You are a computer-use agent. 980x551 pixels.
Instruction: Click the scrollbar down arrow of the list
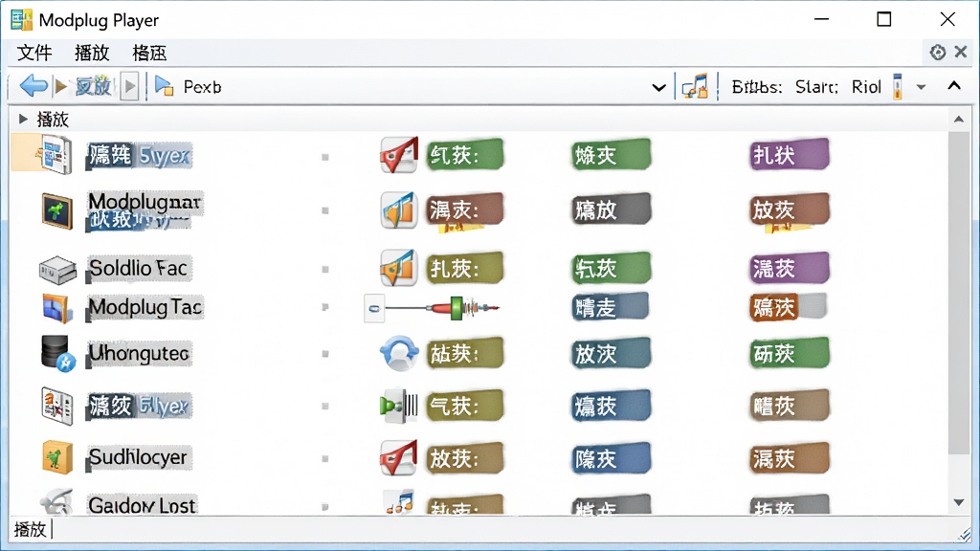pyautogui.click(x=959, y=502)
